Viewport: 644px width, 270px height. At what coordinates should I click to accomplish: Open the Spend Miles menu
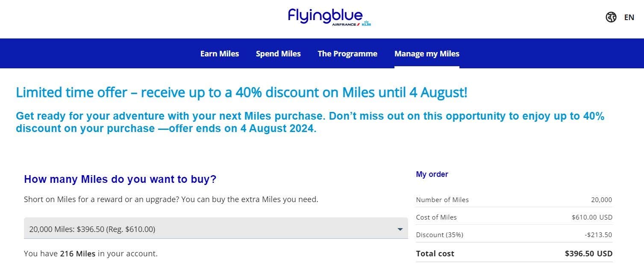[x=278, y=54]
